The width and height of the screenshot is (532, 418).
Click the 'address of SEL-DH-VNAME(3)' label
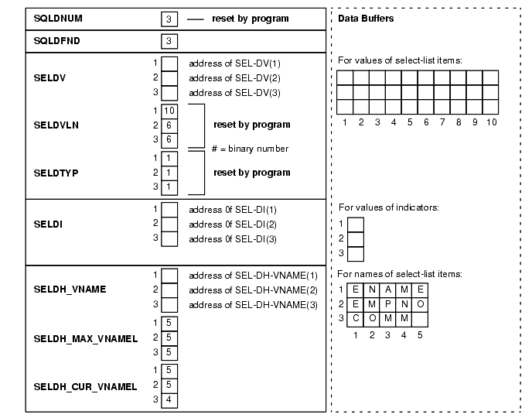point(253,304)
